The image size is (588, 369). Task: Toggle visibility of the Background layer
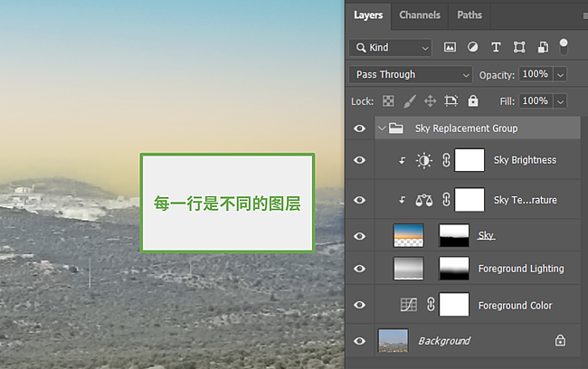pyautogui.click(x=360, y=341)
